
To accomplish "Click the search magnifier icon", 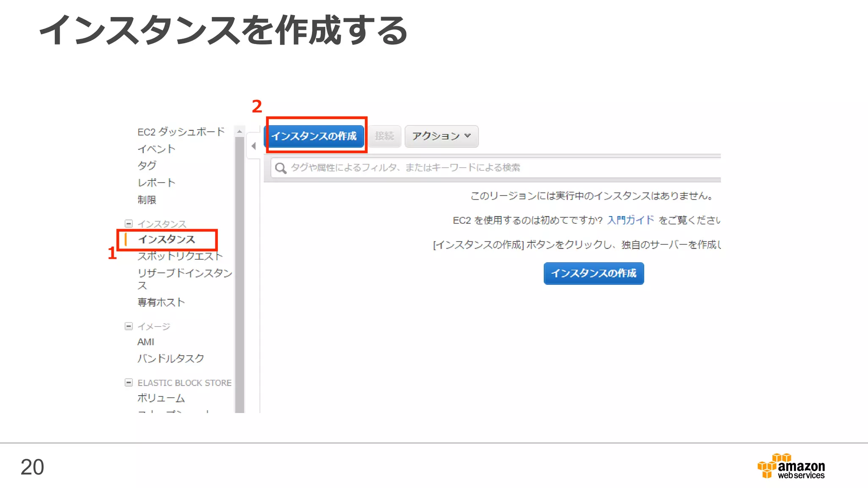I will pyautogui.click(x=281, y=168).
